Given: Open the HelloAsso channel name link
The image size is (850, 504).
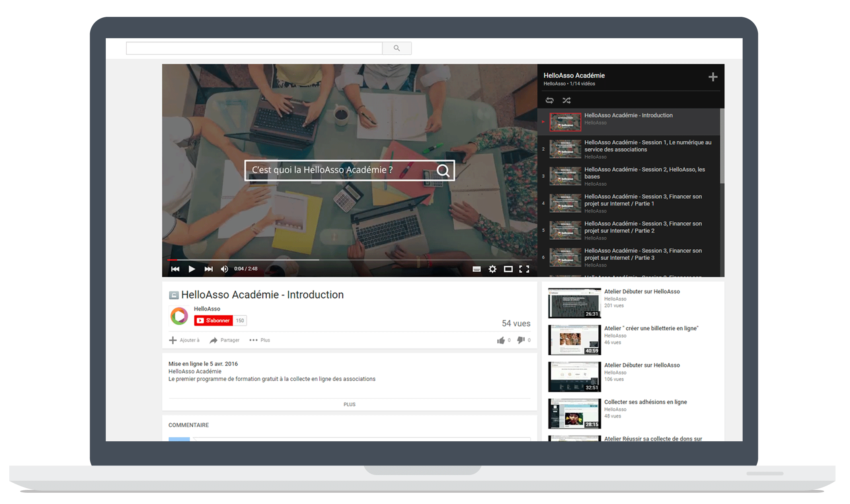Looking at the screenshot, I should [x=207, y=309].
